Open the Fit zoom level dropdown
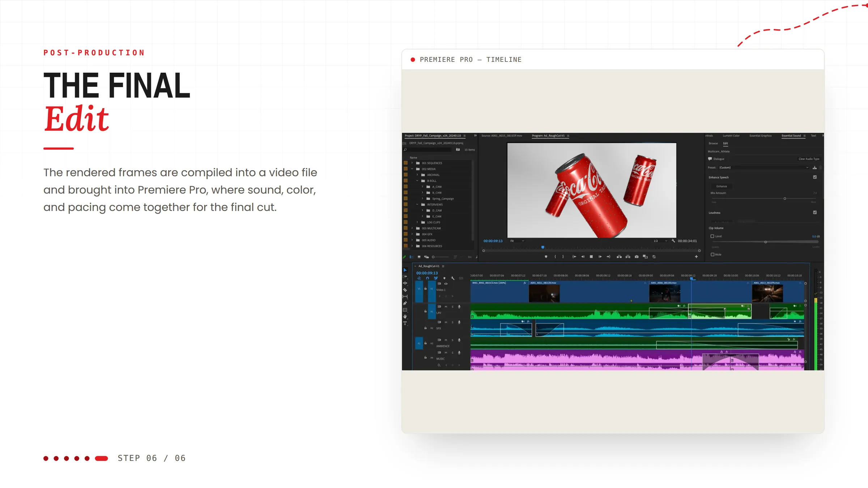 pyautogui.click(x=517, y=241)
